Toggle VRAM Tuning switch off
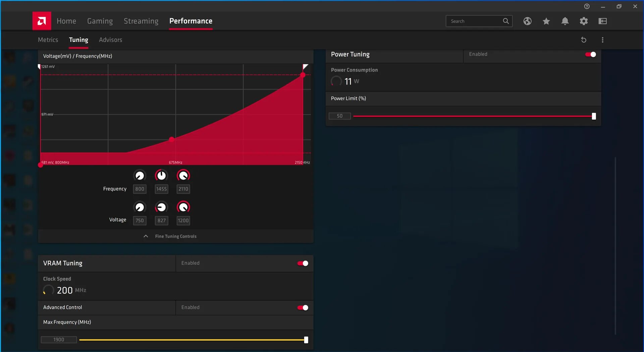Screen dimensions: 644x352 pos(303,263)
